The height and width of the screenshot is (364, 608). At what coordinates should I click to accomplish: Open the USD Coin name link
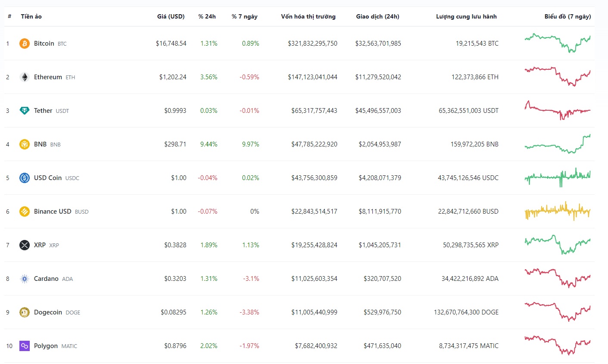[x=48, y=178]
